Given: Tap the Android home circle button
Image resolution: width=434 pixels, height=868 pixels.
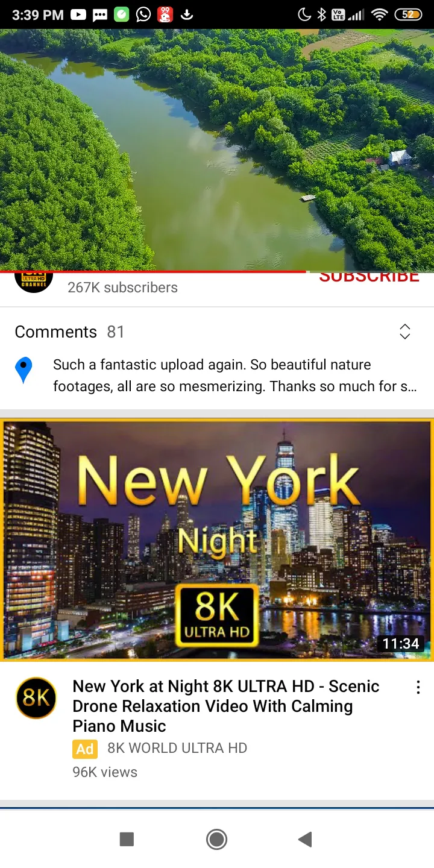Looking at the screenshot, I should [216, 839].
